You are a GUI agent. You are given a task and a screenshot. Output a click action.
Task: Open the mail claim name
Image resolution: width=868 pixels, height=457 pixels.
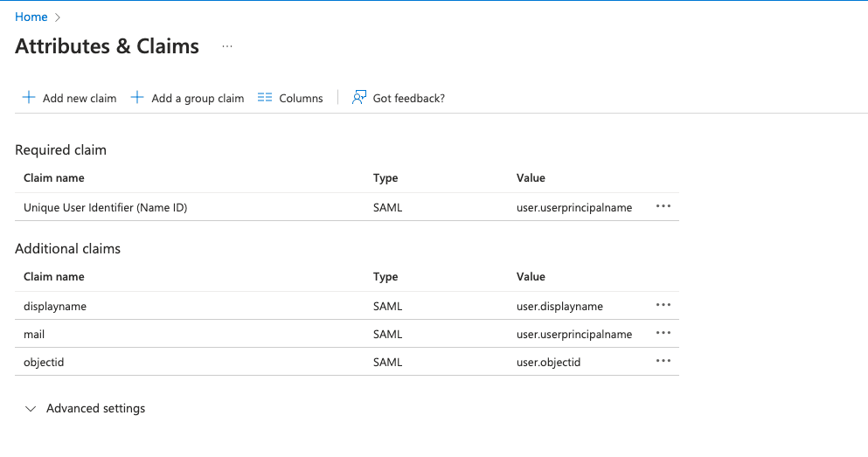click(x=34, y=334)
